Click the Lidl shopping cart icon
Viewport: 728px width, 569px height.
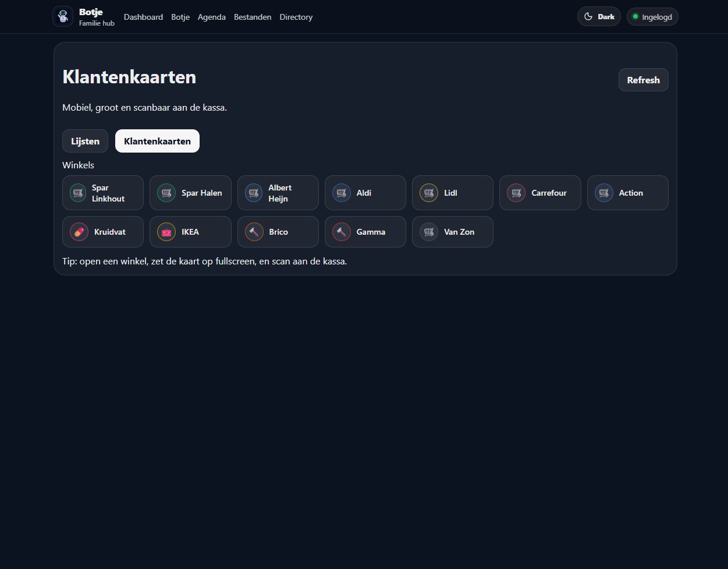pos(429,193)
